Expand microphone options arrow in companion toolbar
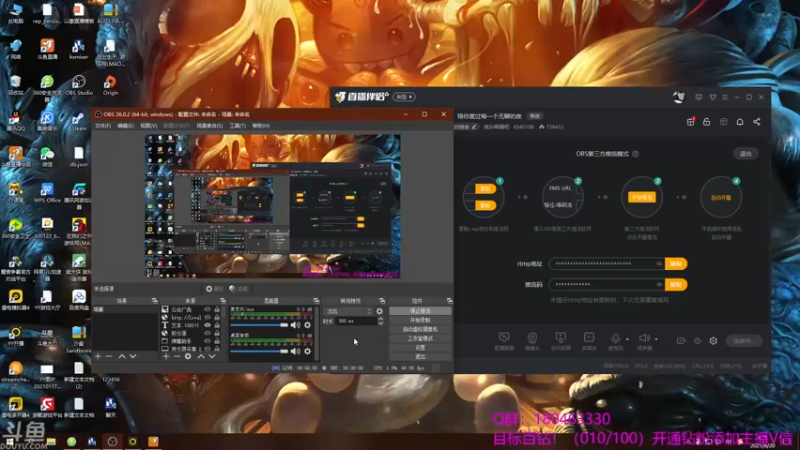 pyautogui.click(x=628, y=339)
